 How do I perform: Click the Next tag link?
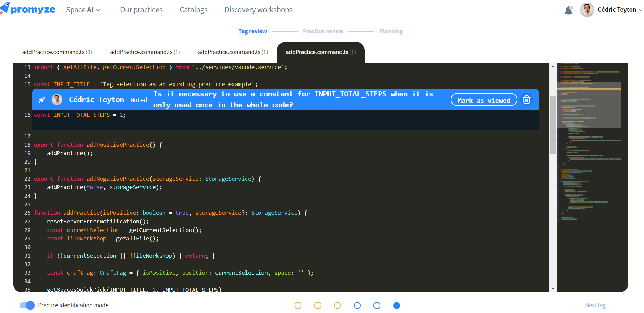[595, 305]
